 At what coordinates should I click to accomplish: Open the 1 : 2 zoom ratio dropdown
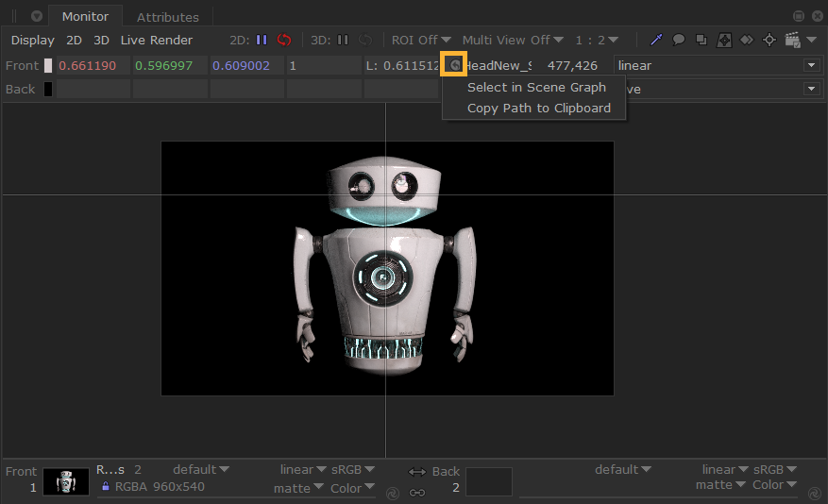597,40
